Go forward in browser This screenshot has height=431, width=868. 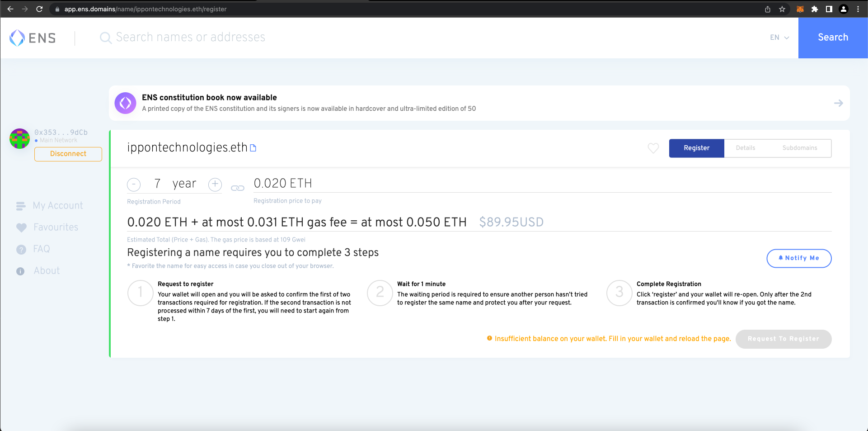tap(25, 9)
